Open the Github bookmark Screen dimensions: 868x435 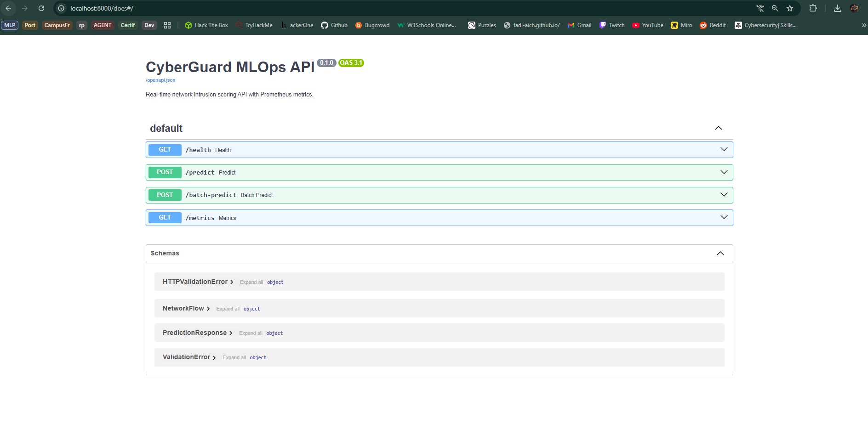point(334,25)
